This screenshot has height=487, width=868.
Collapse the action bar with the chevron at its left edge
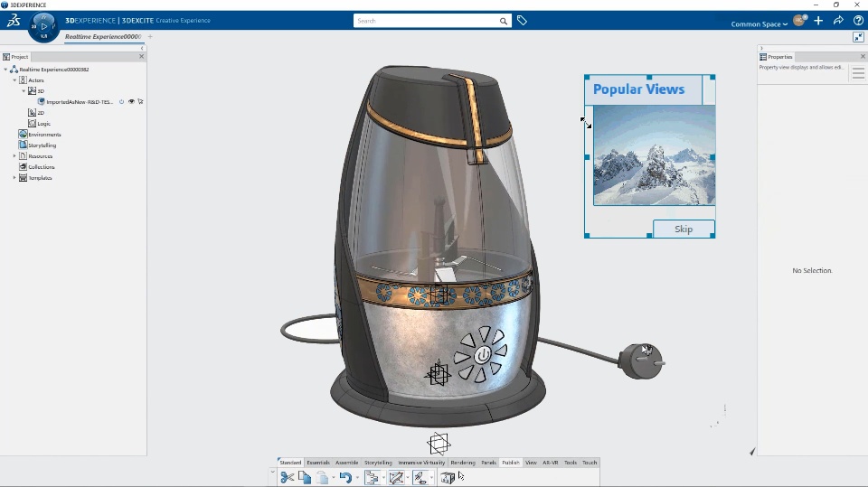[272, 472]
